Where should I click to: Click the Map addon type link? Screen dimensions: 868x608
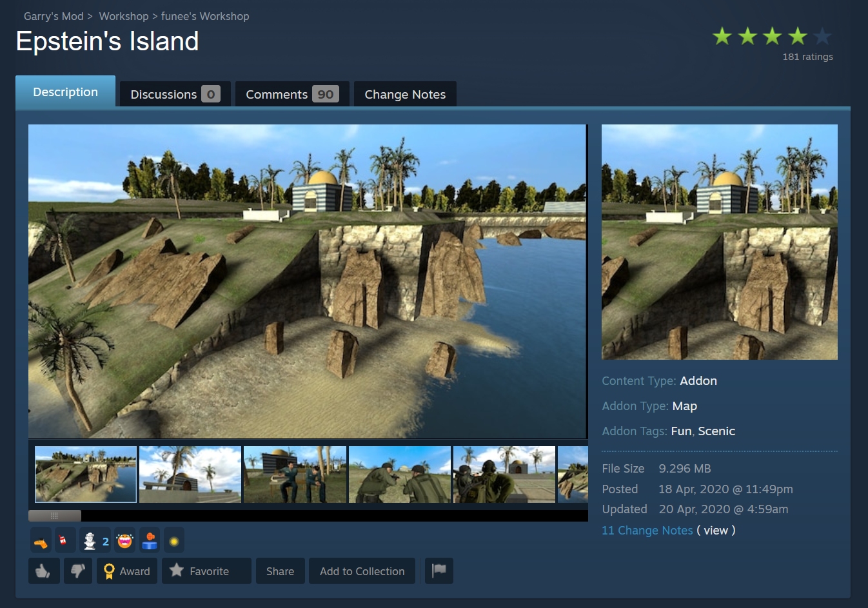(x=684, y=406)
